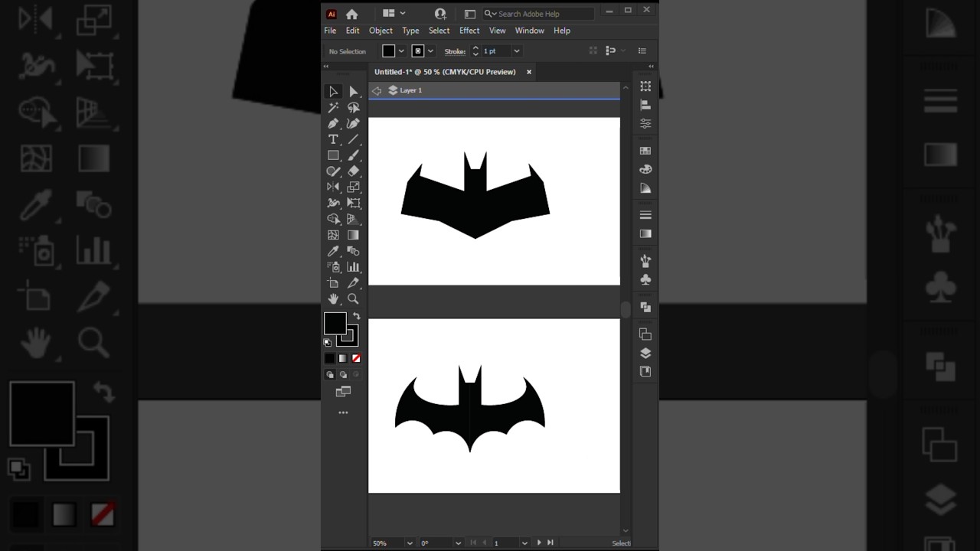Viewport: 980px width, 551px height.
Task: Select the Artboard tool
Action: [x=333, y=283]
